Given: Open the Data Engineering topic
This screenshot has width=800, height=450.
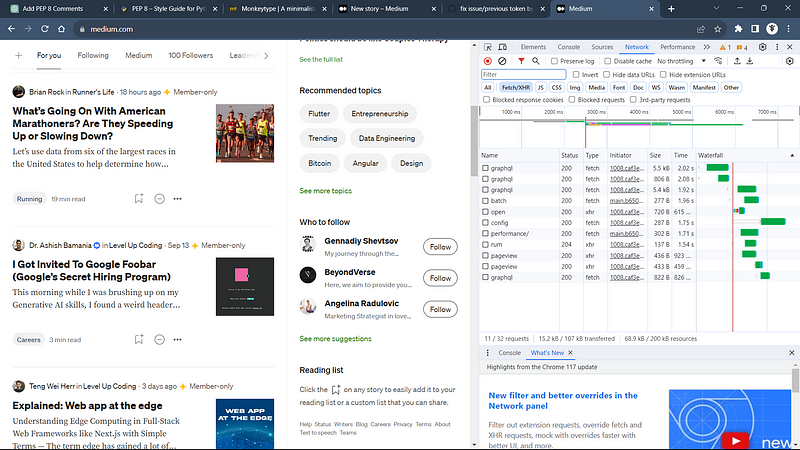Looking at the screenshot, I should 387,138.
